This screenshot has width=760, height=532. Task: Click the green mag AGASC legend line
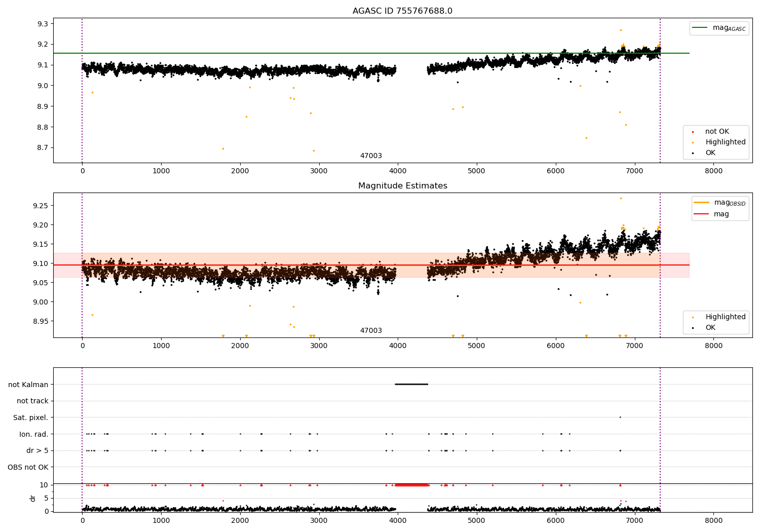click(x=700, y=28)
